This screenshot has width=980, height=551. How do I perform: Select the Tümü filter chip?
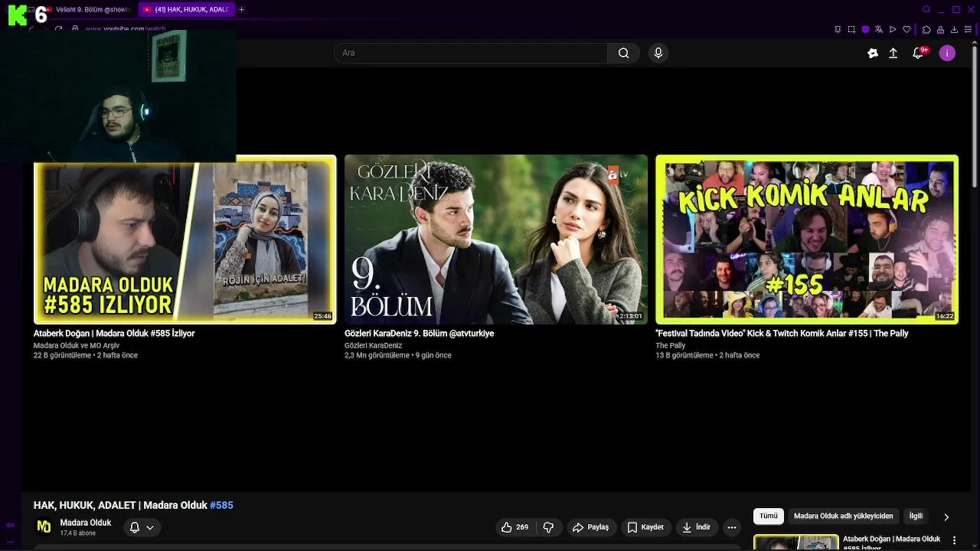769,517
